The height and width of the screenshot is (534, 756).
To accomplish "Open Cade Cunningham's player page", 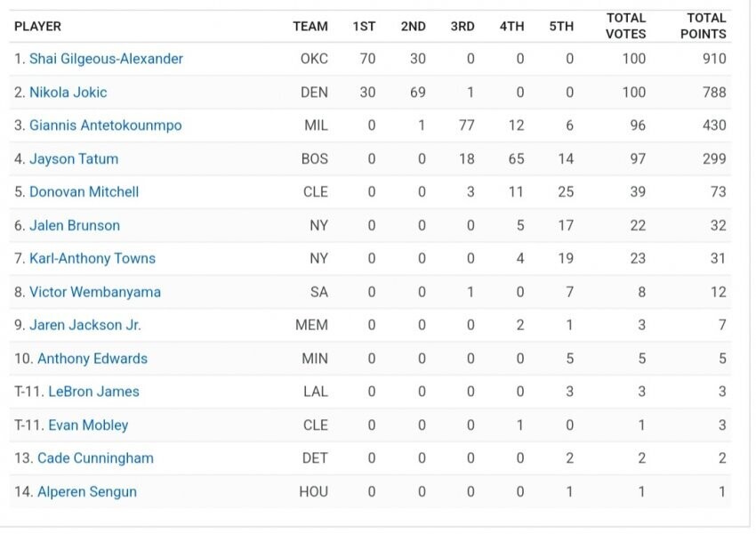I will coord(95,458).
